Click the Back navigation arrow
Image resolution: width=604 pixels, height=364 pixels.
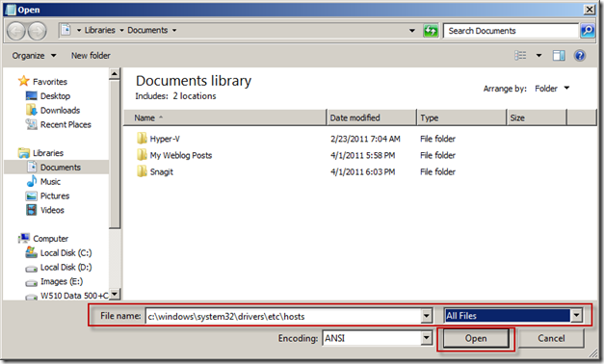[x=16, y=31]
